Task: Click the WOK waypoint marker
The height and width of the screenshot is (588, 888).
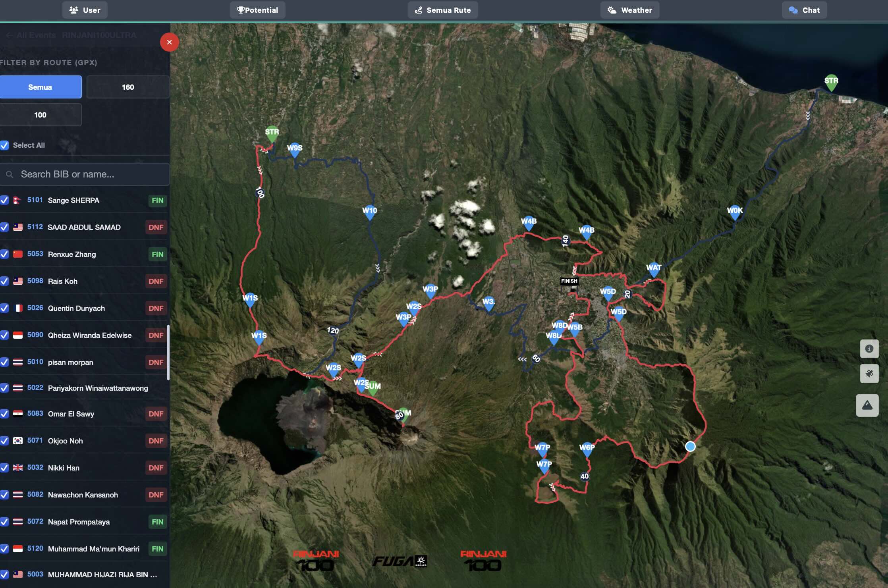Action: [x=735, y=213]
